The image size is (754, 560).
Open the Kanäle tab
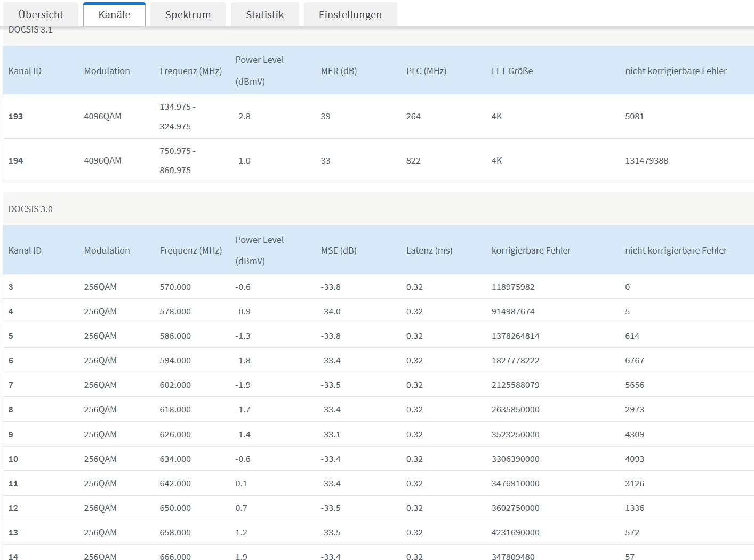click(x=114, y=14)
